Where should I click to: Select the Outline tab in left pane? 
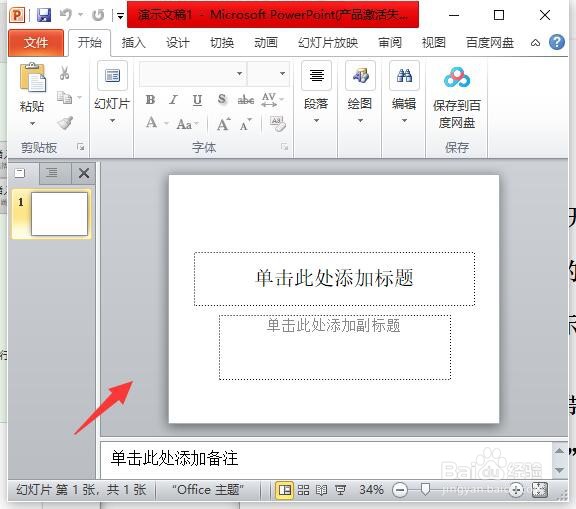click(x=52, y=173)
